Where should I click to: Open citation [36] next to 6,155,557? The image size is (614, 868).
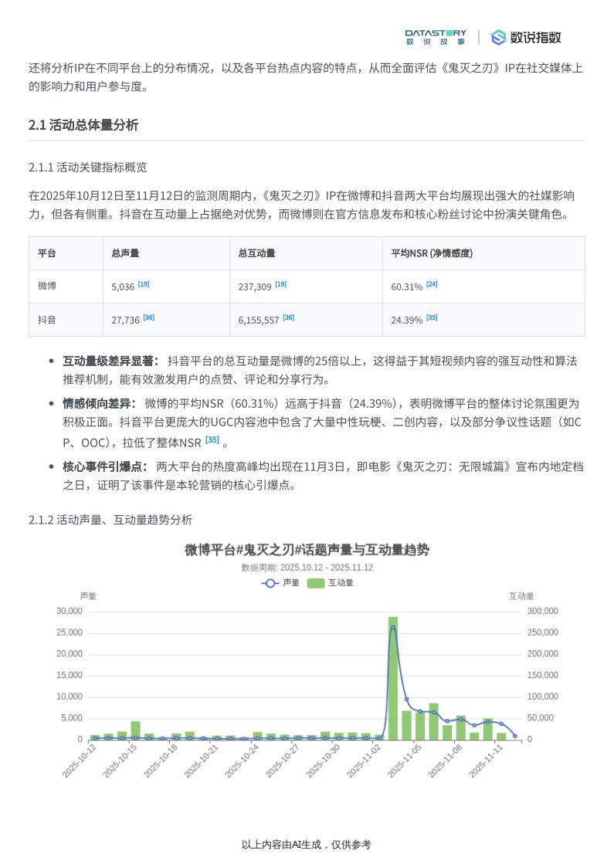(x=288, y=317)
